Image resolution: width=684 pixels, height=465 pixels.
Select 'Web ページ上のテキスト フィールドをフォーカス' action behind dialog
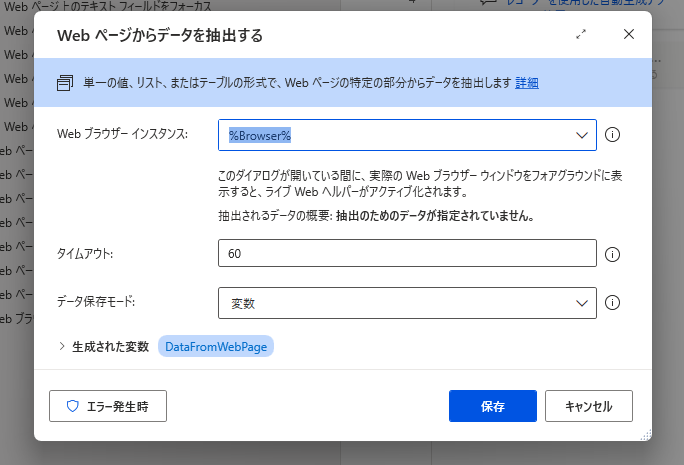[107, 6]
